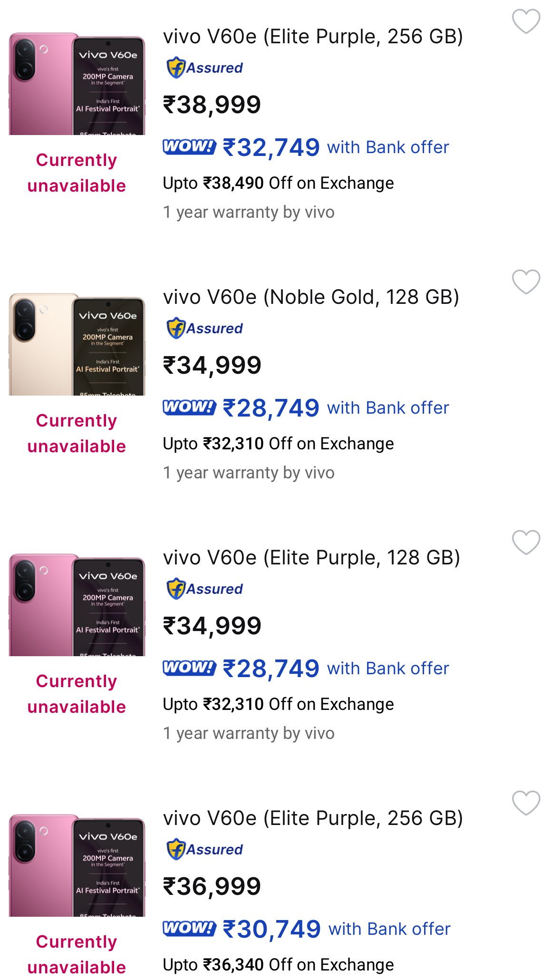Tap Assured badge on the ₹36,999 listing
Screen dimensions: 560x980
point(204,849)
